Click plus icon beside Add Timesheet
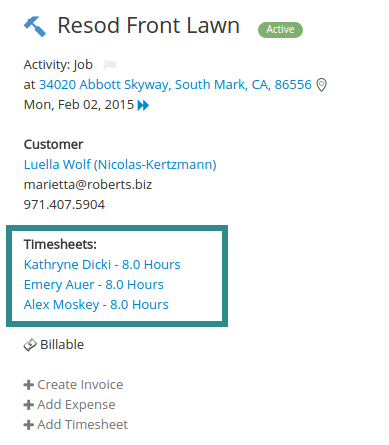The width and height of the screenshot is (389, 445). pos(29,425)
